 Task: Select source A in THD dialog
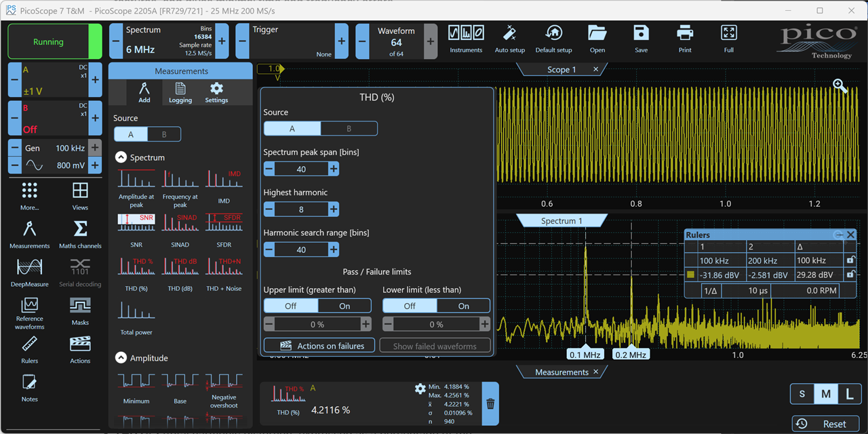[292, 128]
